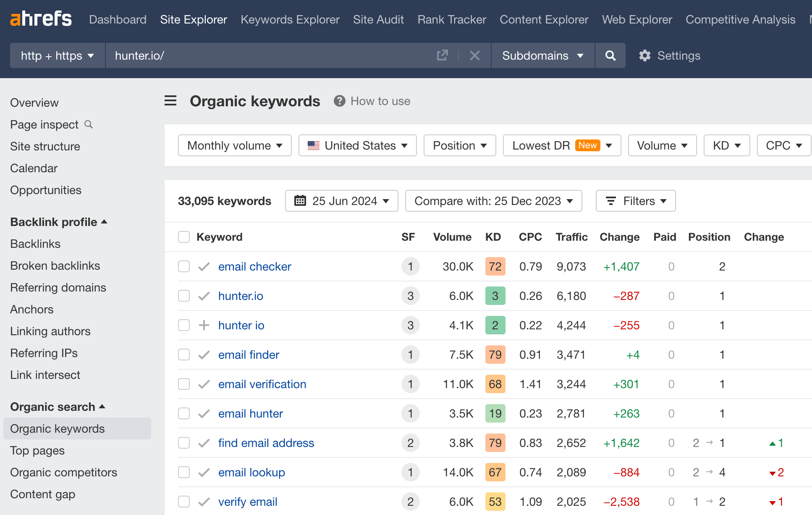Image resolution: width=812 pixels, height=515 pixels.
Task: Open the Subdomains mode dropdown
Action: click(x=543, y=55)
